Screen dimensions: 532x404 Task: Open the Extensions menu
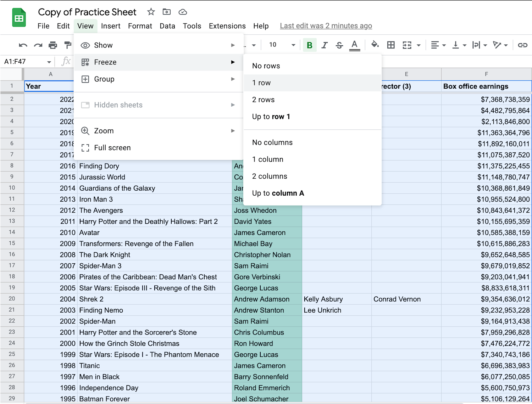click(x=227, y=26)
